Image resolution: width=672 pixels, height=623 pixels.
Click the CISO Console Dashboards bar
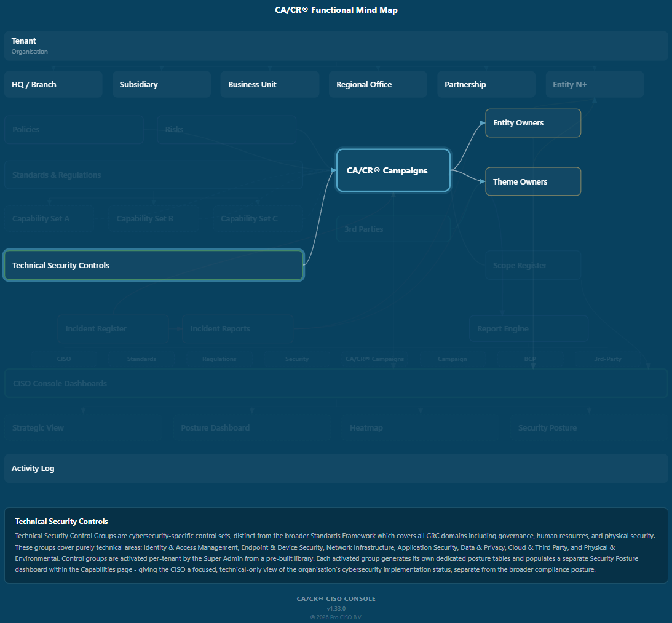click(336, 383)
